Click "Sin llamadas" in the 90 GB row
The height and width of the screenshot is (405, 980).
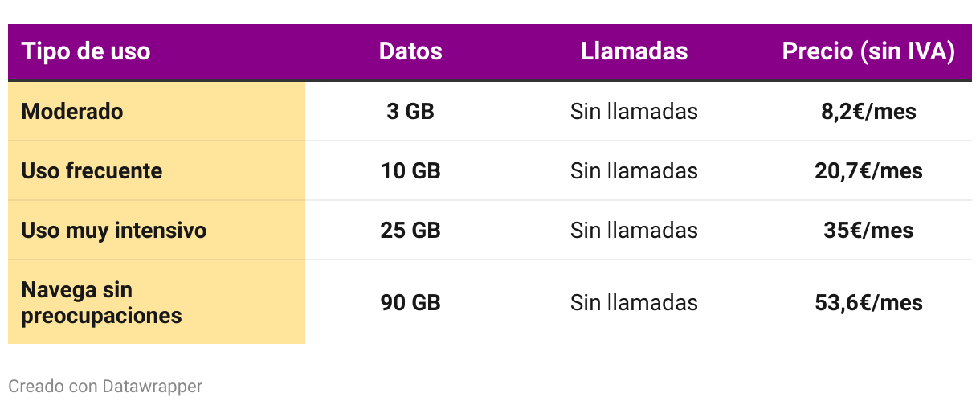[x=634, y=303]
